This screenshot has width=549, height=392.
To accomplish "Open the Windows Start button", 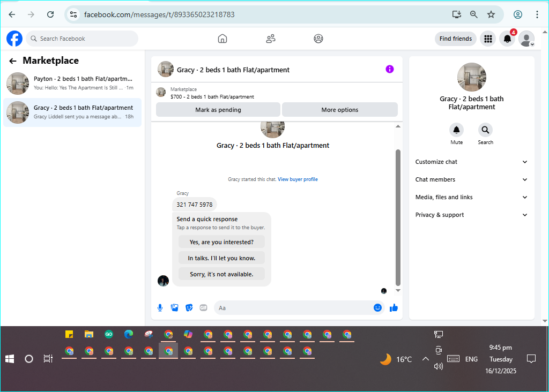I will [10, 359].
